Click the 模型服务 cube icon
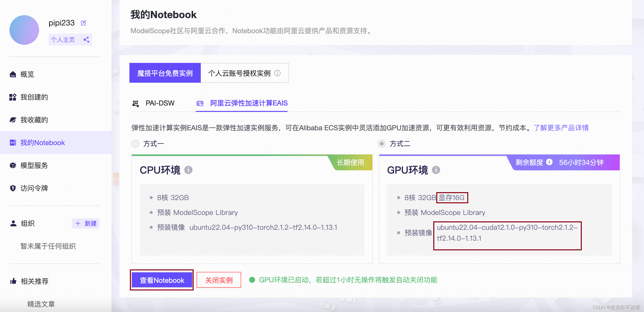 coord(13,165)
